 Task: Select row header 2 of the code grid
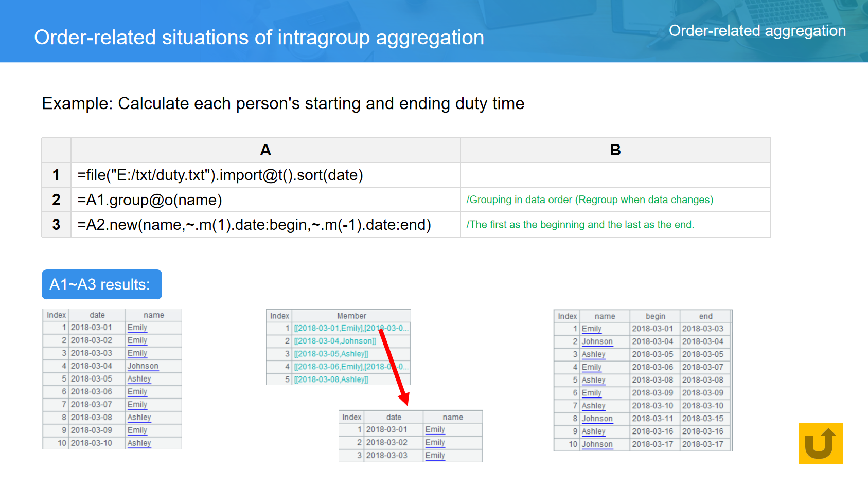(x=56, y=200)
